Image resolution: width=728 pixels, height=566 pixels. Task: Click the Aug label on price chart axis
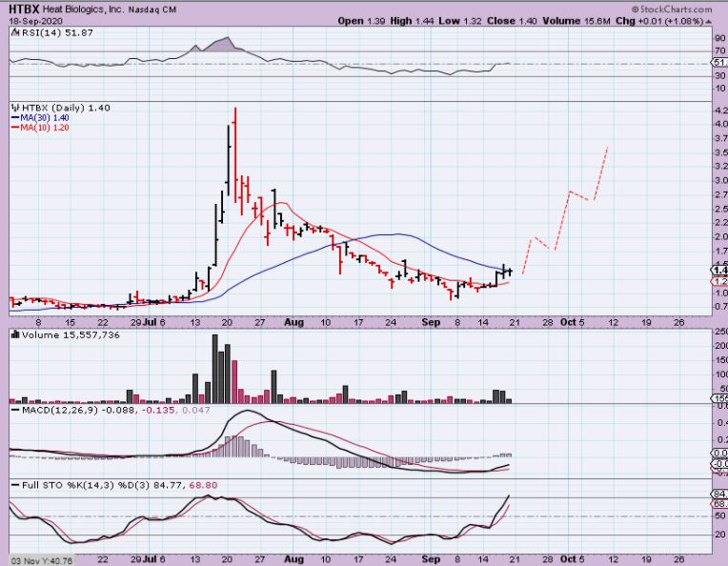pos(293,322)
